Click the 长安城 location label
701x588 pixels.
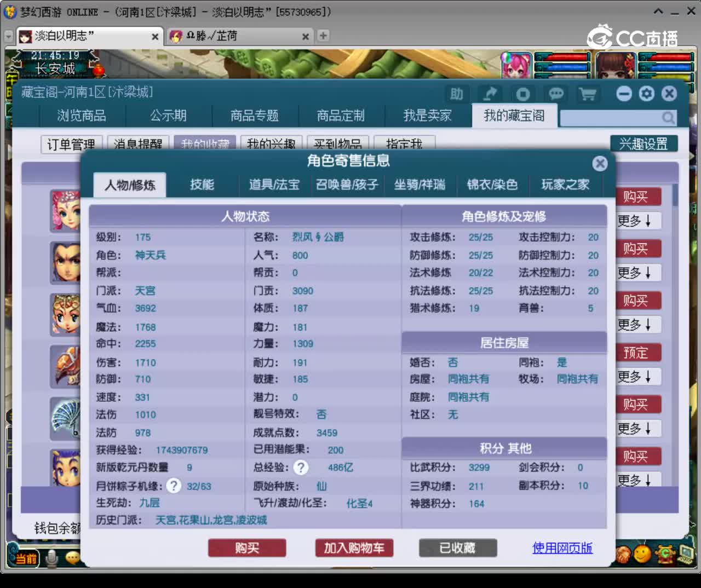coord(55,68)
